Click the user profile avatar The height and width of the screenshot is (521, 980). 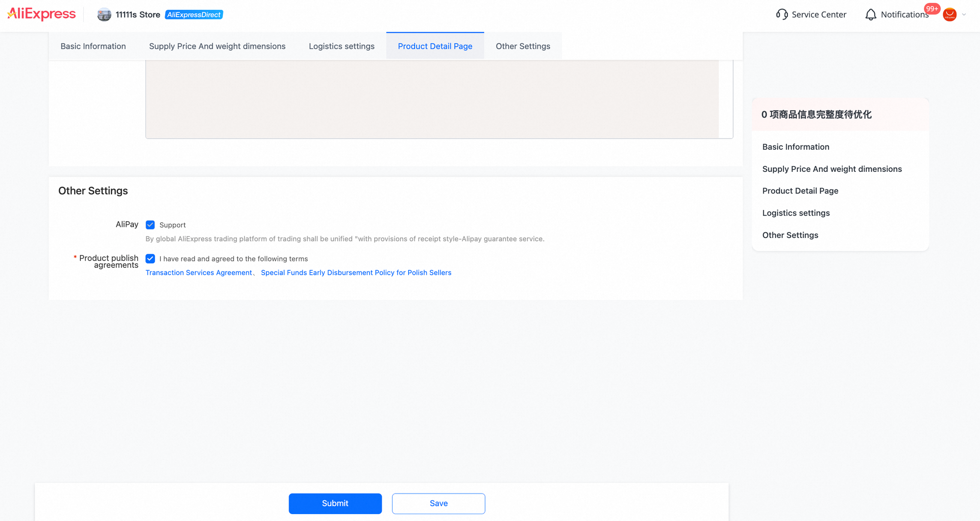click(950, 15)
